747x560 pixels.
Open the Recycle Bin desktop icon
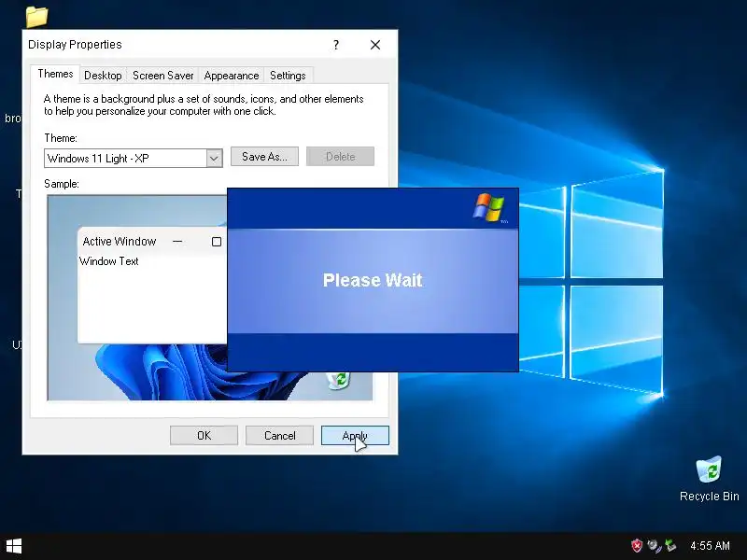[709, 479]
